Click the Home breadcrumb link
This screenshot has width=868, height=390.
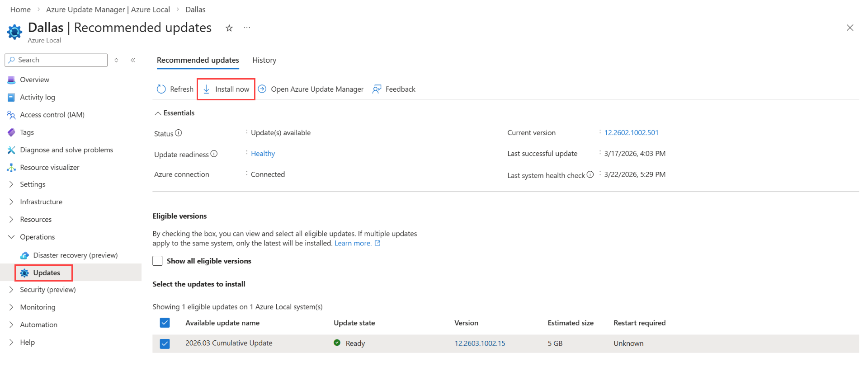20,9
